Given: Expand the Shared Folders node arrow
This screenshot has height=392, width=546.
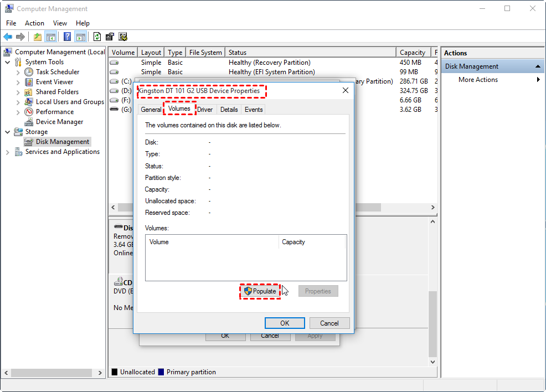Looking at the screenshot, I should 18,92.
